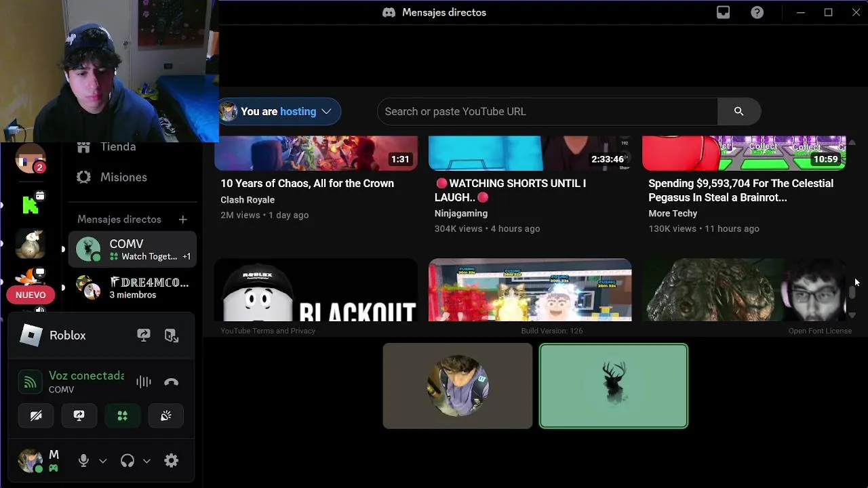Click the thumbnail with 2:33:46 duration
Image resolution: width=868 pixels, height=488 pixels.
coord(530,153)
